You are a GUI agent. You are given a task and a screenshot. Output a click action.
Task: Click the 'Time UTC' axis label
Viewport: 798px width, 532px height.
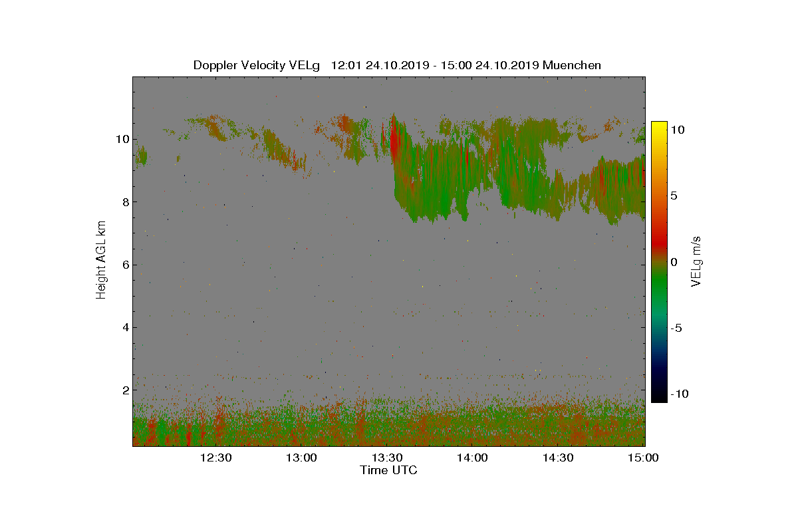(389, 470)
